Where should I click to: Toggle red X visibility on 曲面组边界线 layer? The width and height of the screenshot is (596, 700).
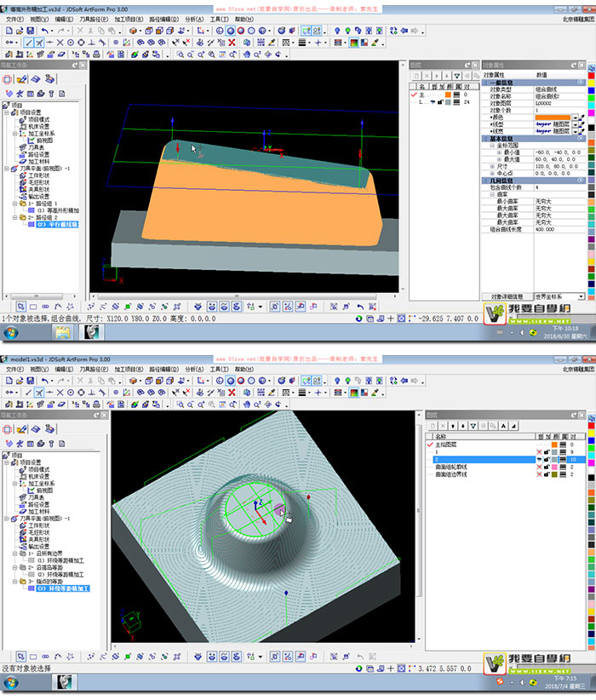click(x=539, y=474)
